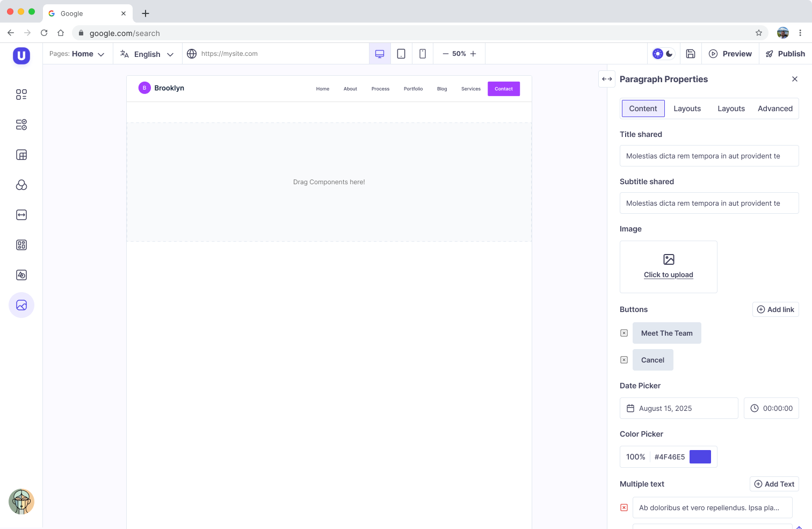Remove the Meet The Team button

click(624, 333)
